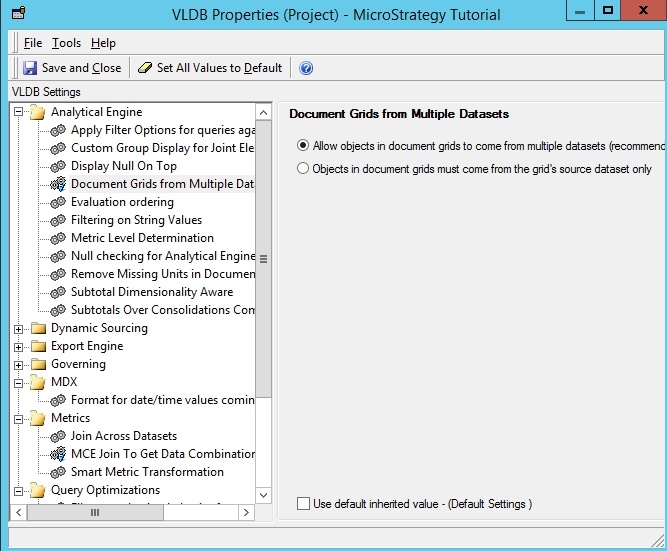Open the File menu

33,43
